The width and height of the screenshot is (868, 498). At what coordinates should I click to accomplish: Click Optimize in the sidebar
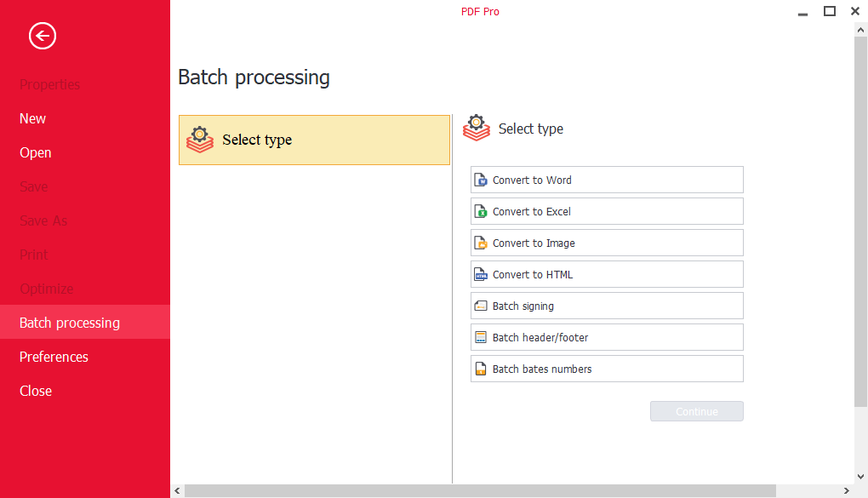pyautogui.click(x=85, y=289)
